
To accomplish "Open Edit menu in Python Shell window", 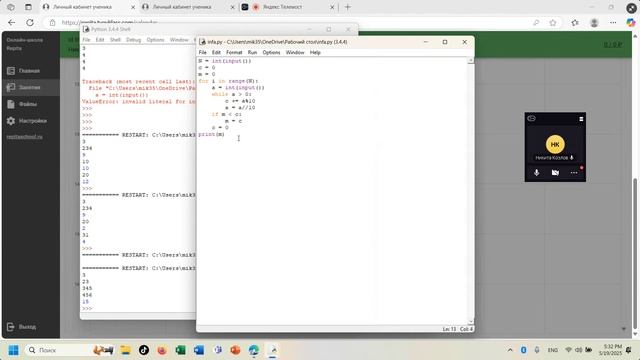I will 100,40.
